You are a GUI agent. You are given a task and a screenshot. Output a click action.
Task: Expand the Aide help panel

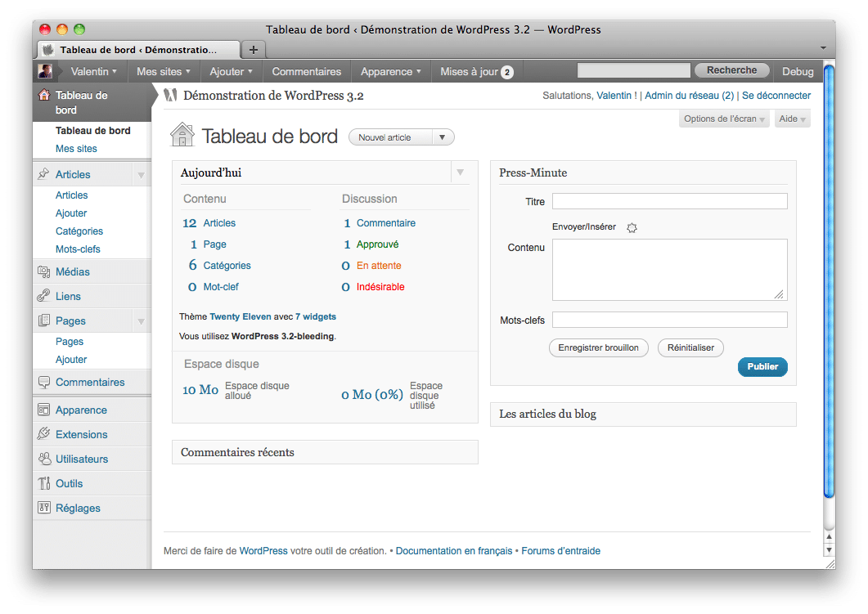(792, 119)
